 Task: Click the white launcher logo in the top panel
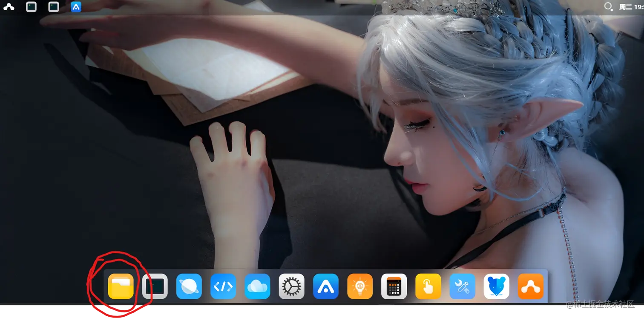9,7
